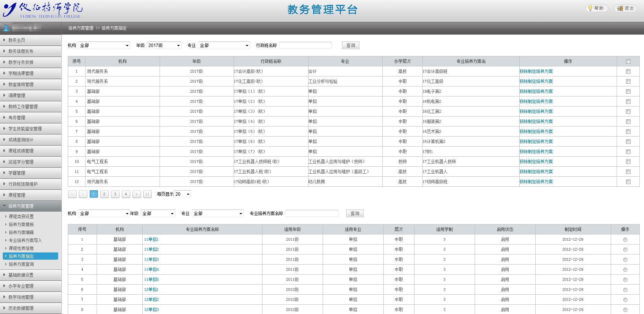Image resolution: width=644 pixels, height=314 pixels.
Task: Check the box for 17幼师高级1班 row
Action: 628,182
